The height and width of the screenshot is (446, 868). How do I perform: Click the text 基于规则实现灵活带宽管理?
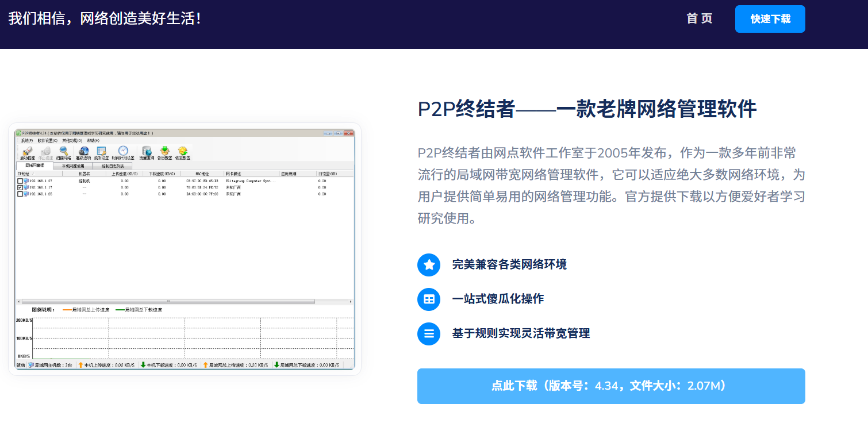pos(521,333)
